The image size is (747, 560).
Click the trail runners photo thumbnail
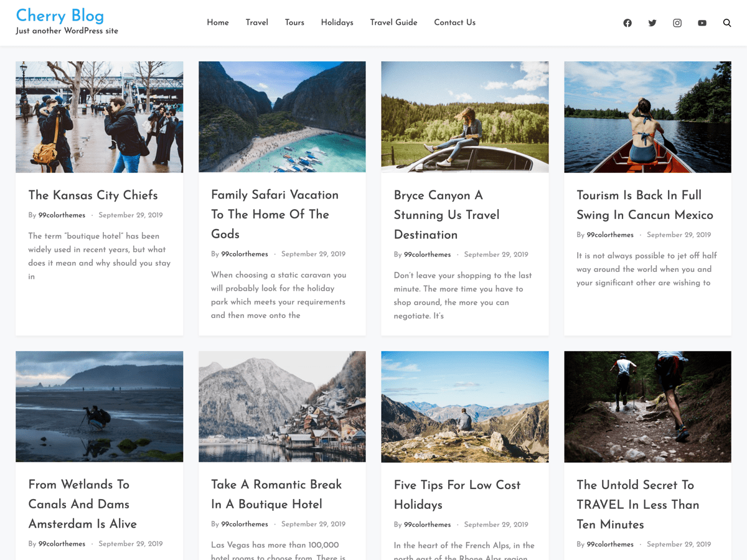647,406
